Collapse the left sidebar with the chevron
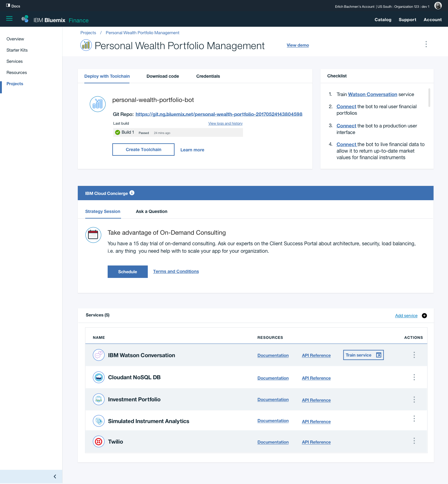448x484 pixels. click(55, 477)
